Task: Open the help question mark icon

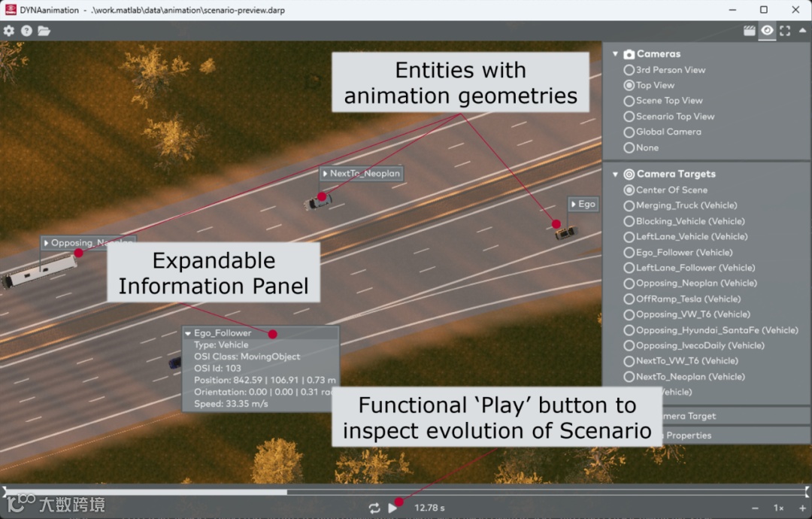Action: 26,31
